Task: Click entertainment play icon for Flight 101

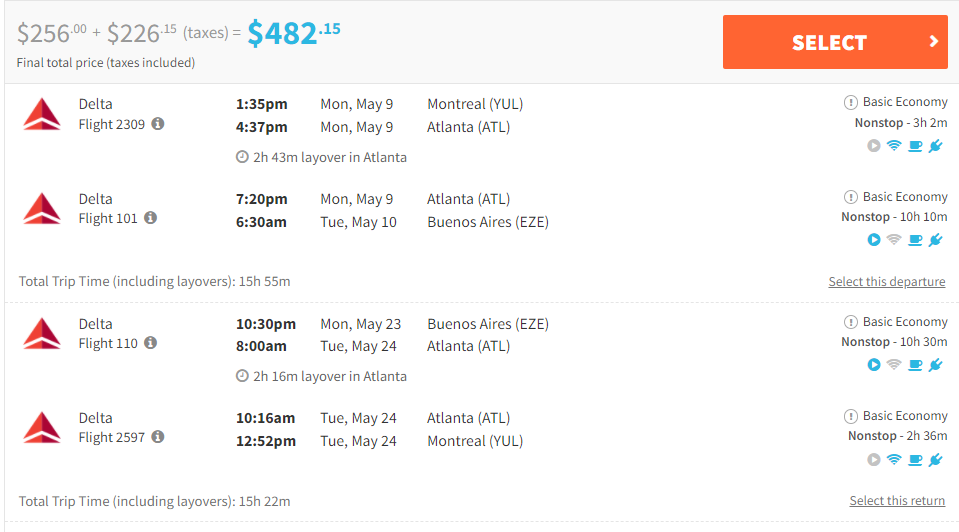Action: [874, 240]
